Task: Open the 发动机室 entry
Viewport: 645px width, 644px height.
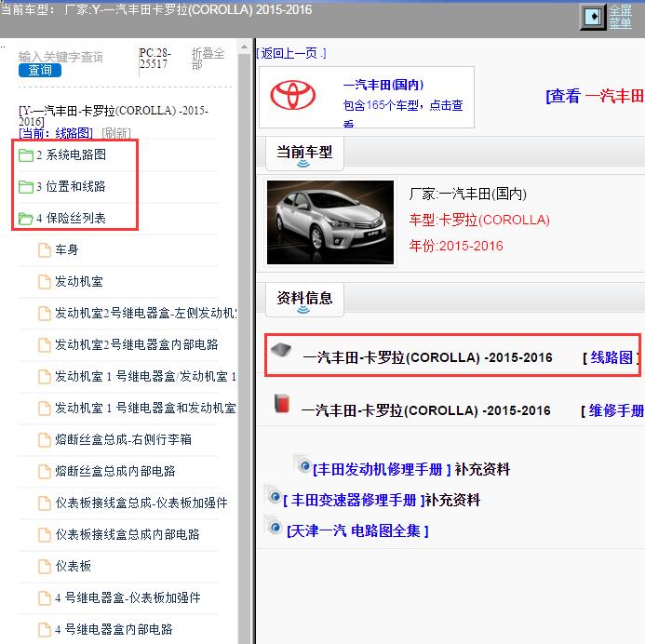Action: click(x=79, y=282)
